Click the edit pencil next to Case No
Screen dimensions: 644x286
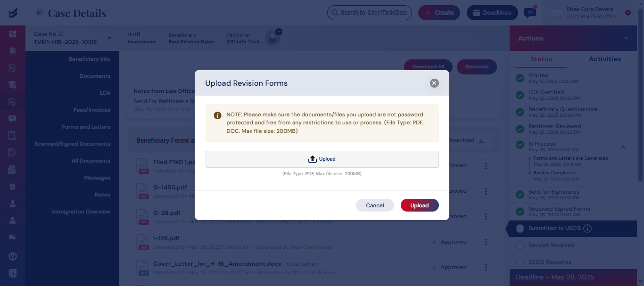[61, 34]
